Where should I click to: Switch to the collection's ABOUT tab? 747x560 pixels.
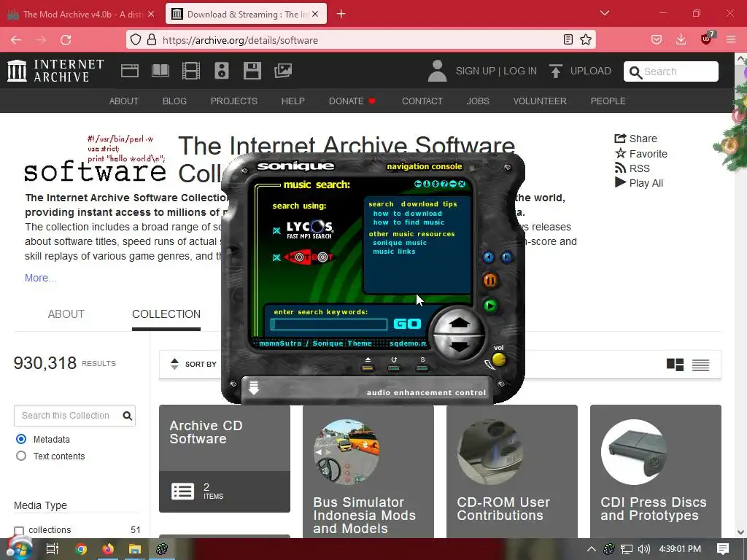66,314
